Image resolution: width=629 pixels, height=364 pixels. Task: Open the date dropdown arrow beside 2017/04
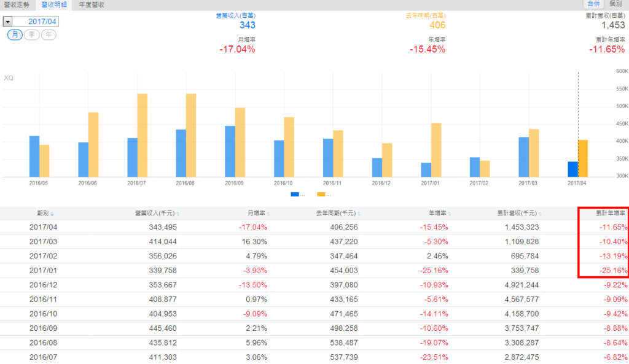[x=7, y=21]
